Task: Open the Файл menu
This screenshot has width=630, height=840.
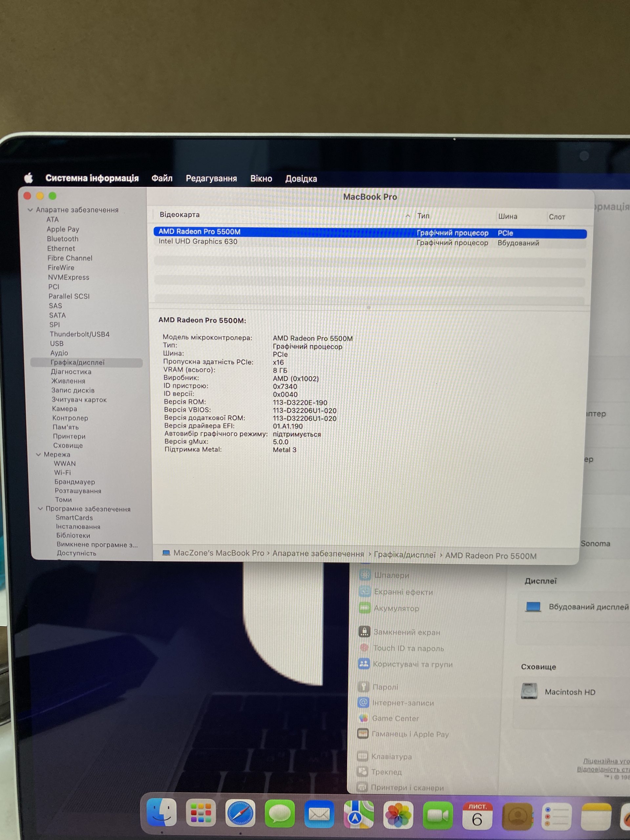Action: (x=162, y=178)
